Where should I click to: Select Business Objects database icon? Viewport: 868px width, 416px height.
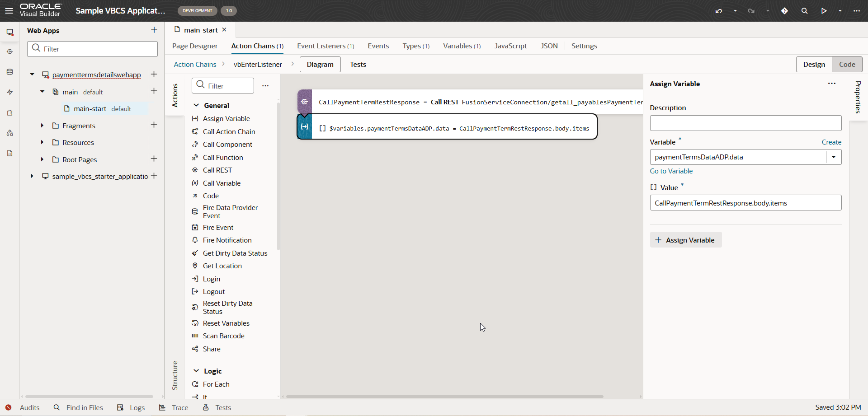pos(9,72)
